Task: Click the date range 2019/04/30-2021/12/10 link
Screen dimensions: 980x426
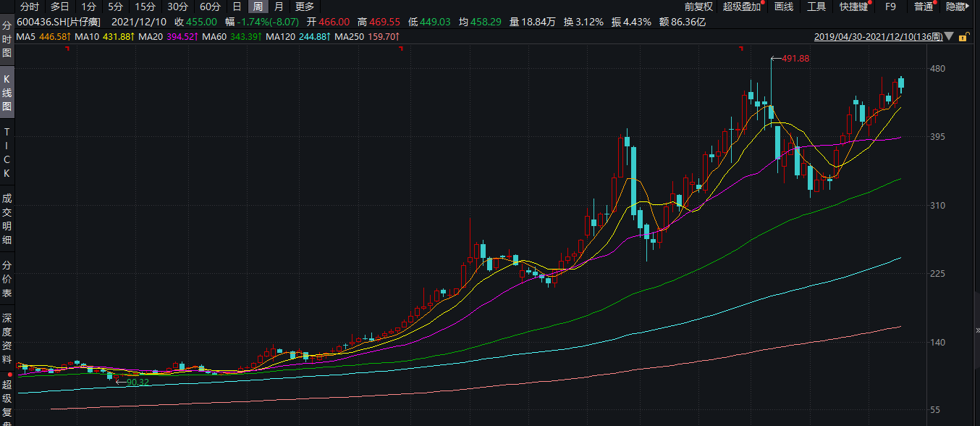Action: coord(878,36)
